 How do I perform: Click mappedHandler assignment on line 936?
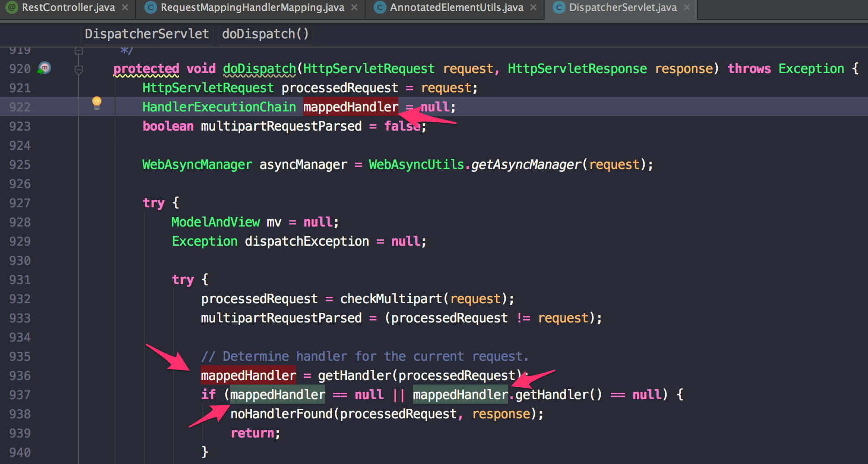coord(249,375)
